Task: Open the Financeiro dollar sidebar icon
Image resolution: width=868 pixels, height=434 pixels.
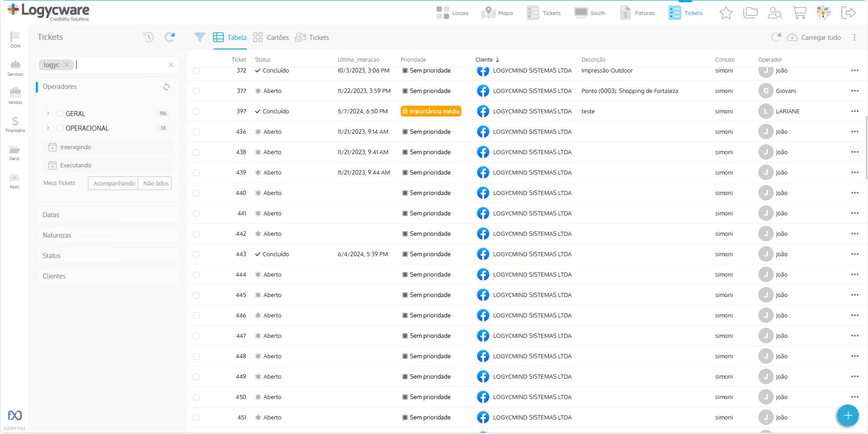Action: point(15,124)
